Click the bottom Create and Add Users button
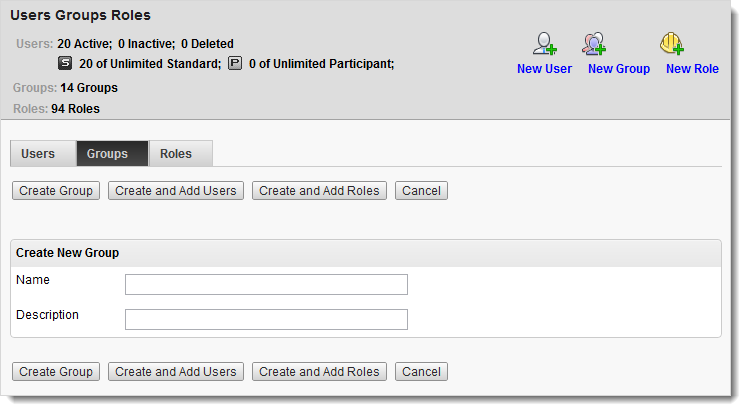Screen dimensions: 746x411 [176, 372]
